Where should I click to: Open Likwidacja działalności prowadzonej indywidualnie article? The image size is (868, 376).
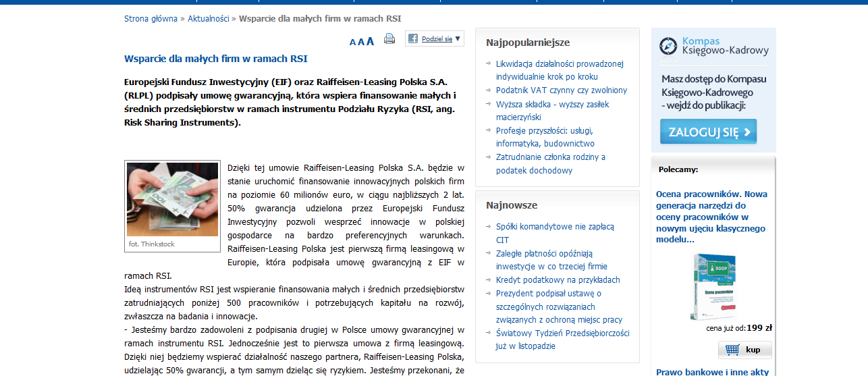point(560,70)
